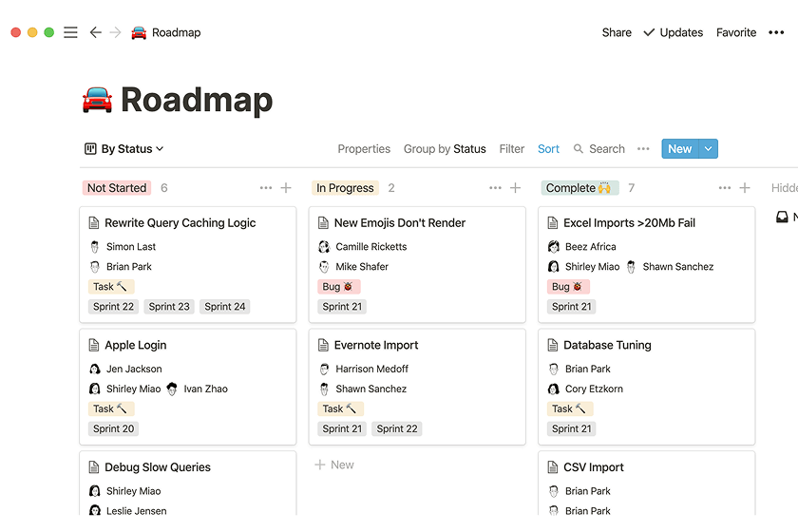Image resolution: width=798 pixels, height=532 pixels.
Task: Click the forward navigation arrow
Action: point(115,32)
